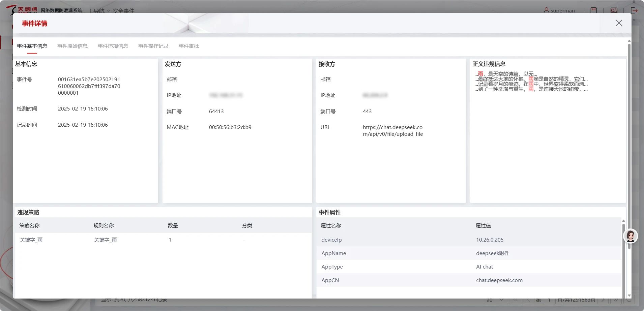
Task: Click the 策略名称 column header
Action: coord(29,226)
